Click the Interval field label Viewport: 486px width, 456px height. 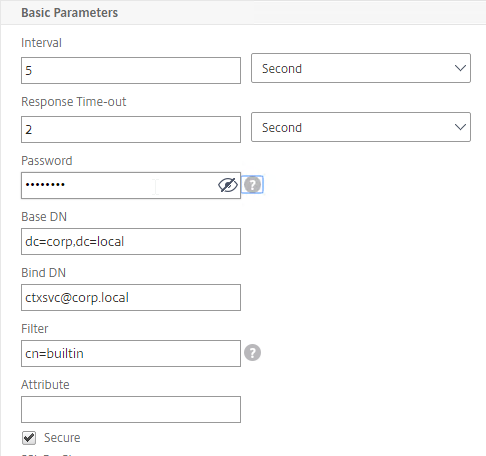(x=41, y=43)
